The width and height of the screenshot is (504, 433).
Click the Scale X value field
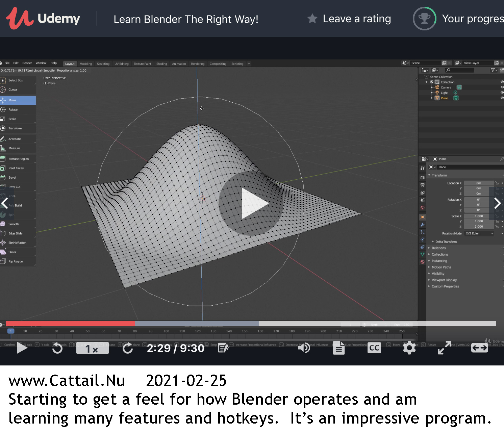(x=479, y=216)
